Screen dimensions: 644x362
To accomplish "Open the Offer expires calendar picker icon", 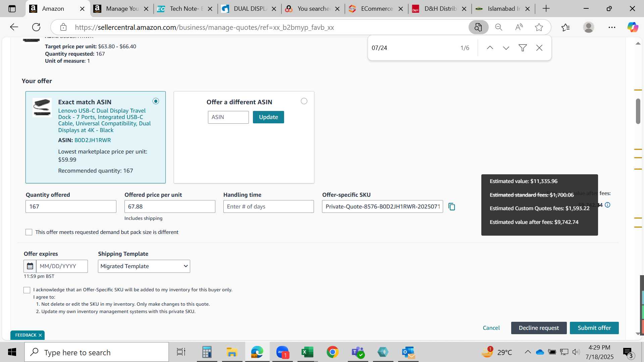I will (30, 266).
